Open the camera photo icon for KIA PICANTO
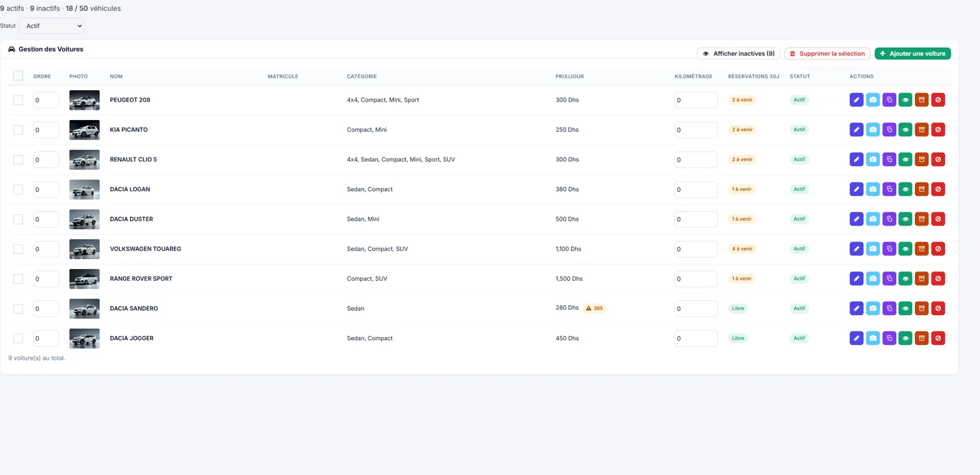 (x=873, y=130)
